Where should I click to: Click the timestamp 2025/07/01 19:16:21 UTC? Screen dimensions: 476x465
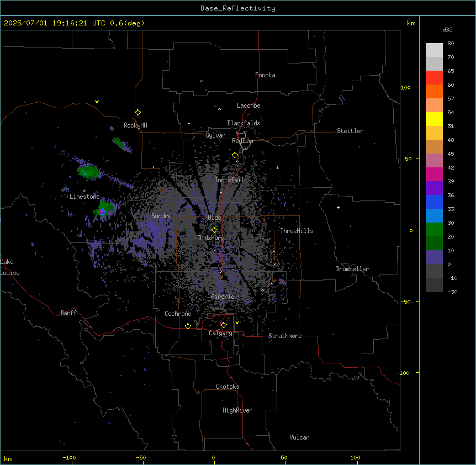pyautogui.click(x=55, y=23)
